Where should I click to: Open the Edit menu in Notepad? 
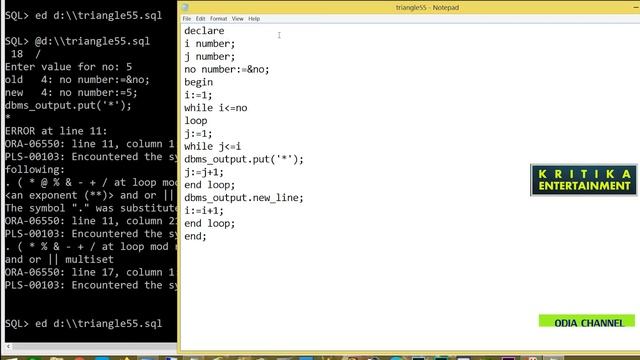[200, 19]
